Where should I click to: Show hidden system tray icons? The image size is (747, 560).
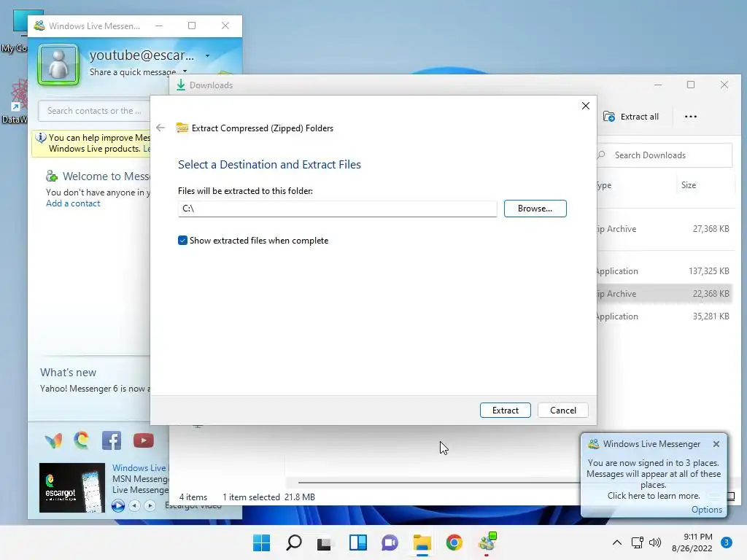616,542
